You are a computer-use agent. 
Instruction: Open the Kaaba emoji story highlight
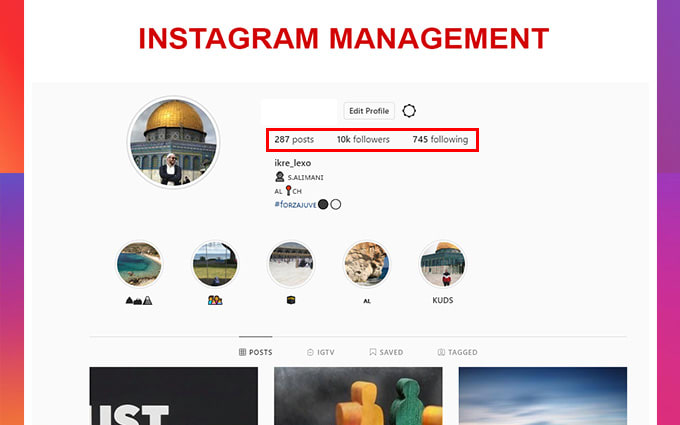pyautogui.click(x=291, y=264)
